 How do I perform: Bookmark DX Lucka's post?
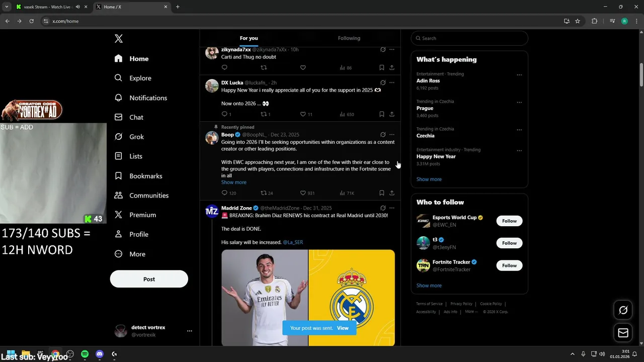point(382,114)
